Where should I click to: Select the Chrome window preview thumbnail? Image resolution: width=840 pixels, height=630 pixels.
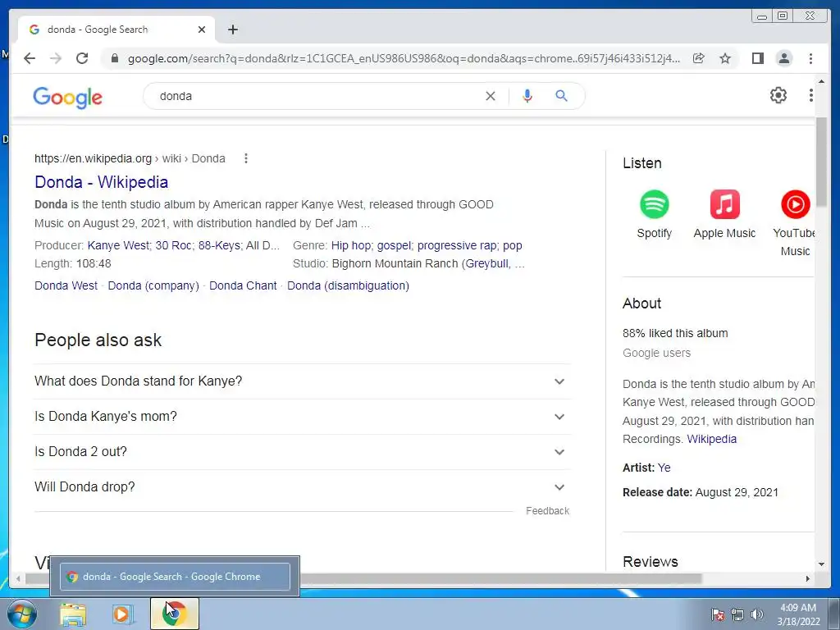pyautogui.click(x=175, y=577)
